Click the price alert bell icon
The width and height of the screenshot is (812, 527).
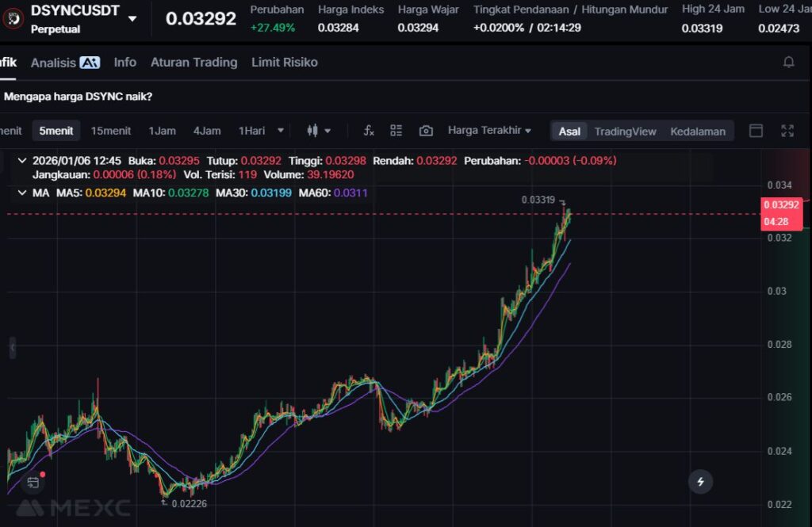(x=788, y=62)
